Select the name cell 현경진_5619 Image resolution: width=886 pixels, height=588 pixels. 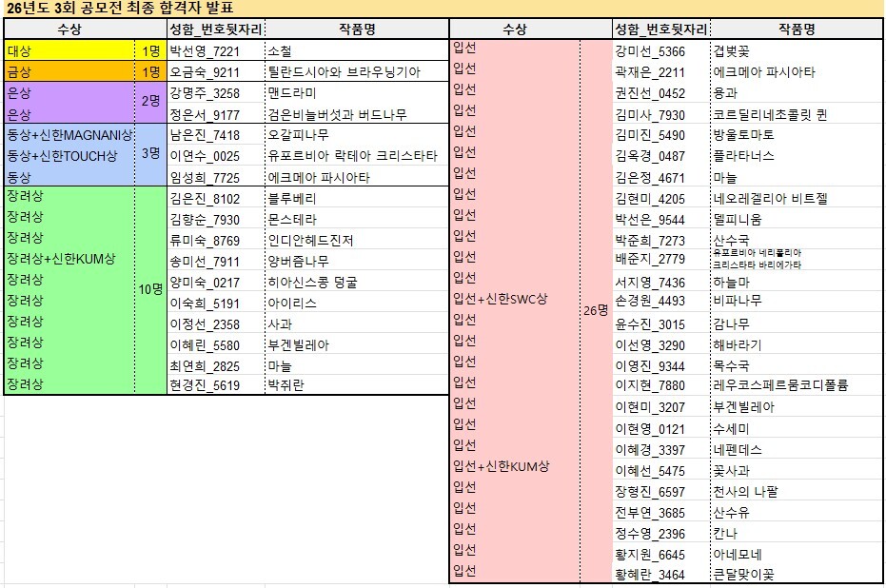[x=205, y=385]
